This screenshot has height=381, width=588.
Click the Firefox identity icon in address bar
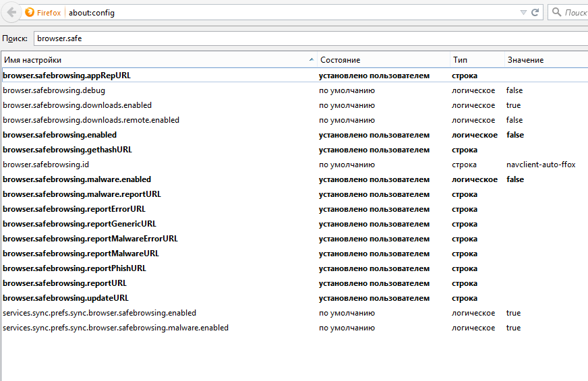[x=30, y=12]
